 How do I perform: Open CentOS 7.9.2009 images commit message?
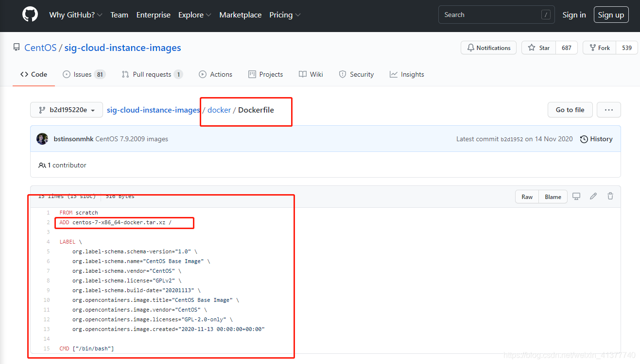pos(132,139)
